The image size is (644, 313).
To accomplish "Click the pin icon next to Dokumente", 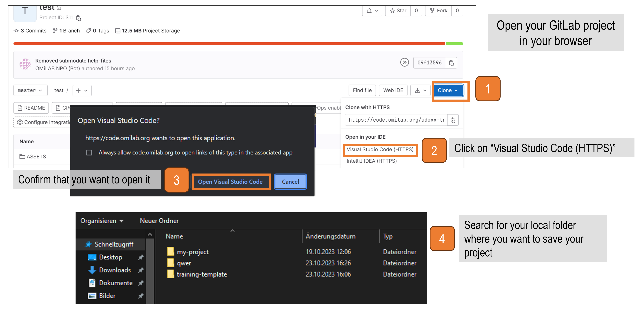I will click(x=141, y=283).
